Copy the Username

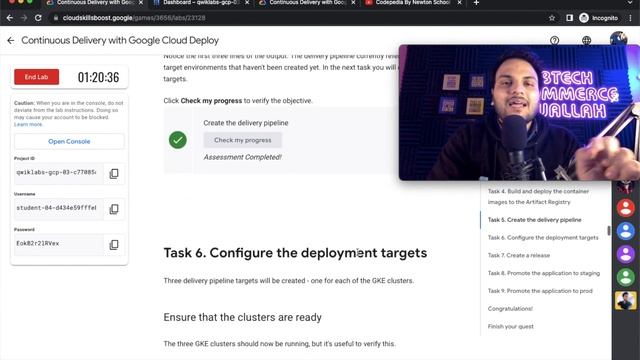[x=114, y=209]
